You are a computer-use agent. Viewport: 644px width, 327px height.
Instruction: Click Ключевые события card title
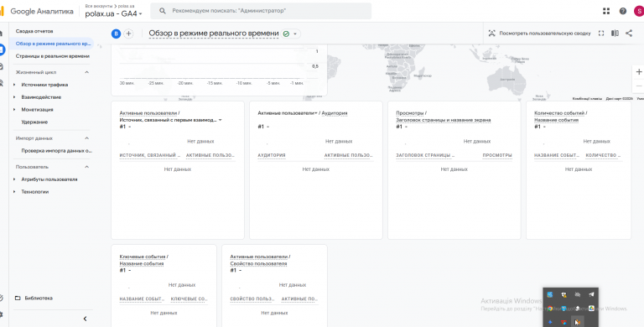click(x=142, y=257)
